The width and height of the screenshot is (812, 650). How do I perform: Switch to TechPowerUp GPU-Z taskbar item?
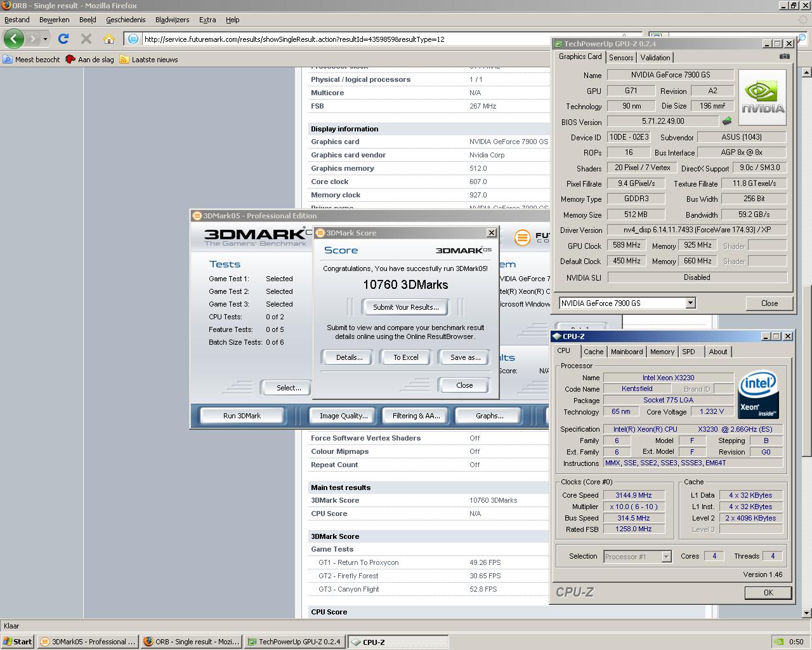295,642
